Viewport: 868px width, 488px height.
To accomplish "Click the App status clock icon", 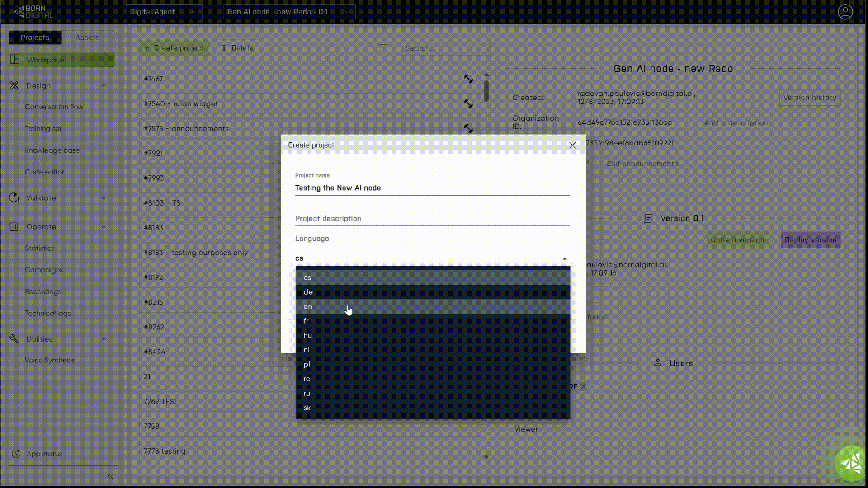I will pos(16,454).
